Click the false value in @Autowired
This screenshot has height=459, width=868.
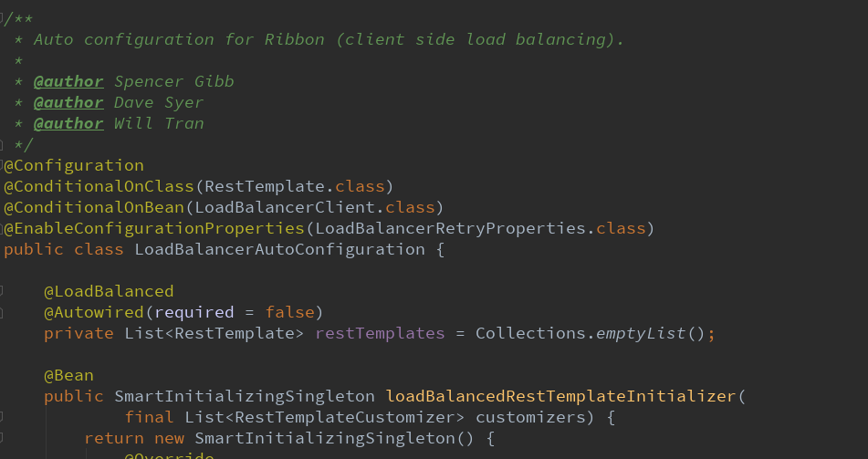(x=289, y=312)
